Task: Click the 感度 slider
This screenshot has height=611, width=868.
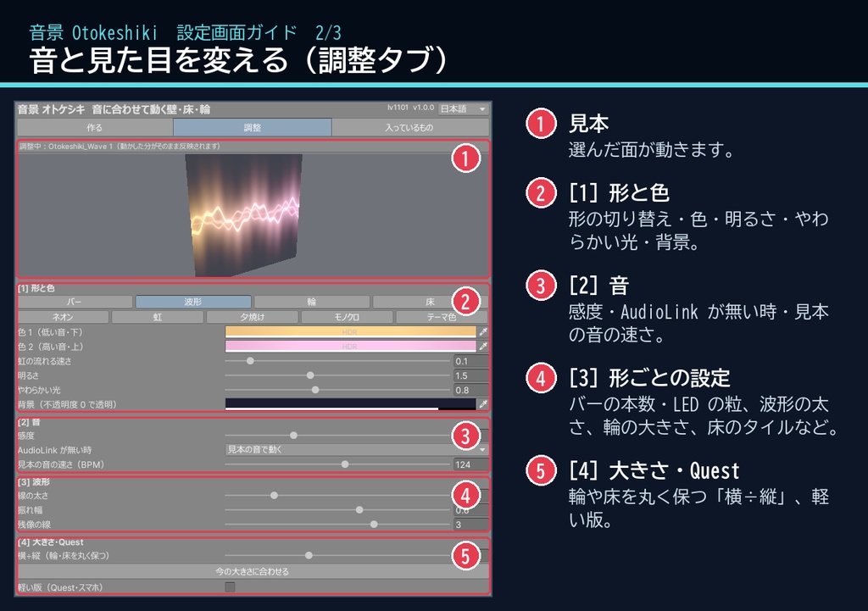Action: [x=337, y=436]
